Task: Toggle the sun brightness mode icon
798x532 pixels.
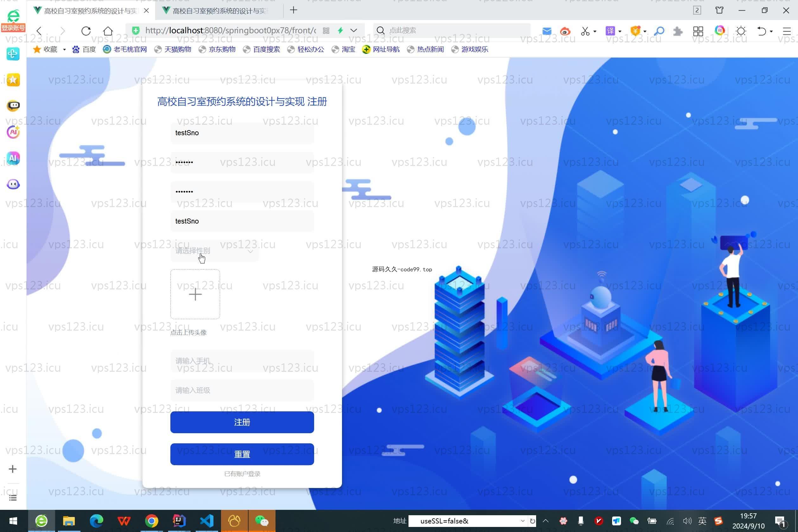Action: point(741,31)
